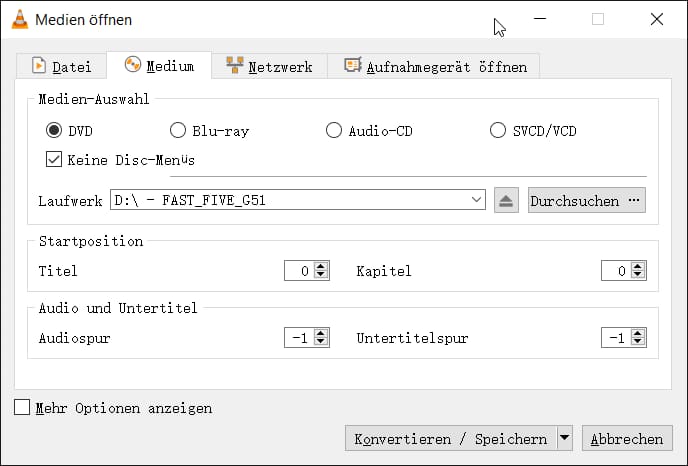The width and height of the screenshot is (688, 466).
Task: Click the VLC cone icon in title bar
Action: coord(20,19)
